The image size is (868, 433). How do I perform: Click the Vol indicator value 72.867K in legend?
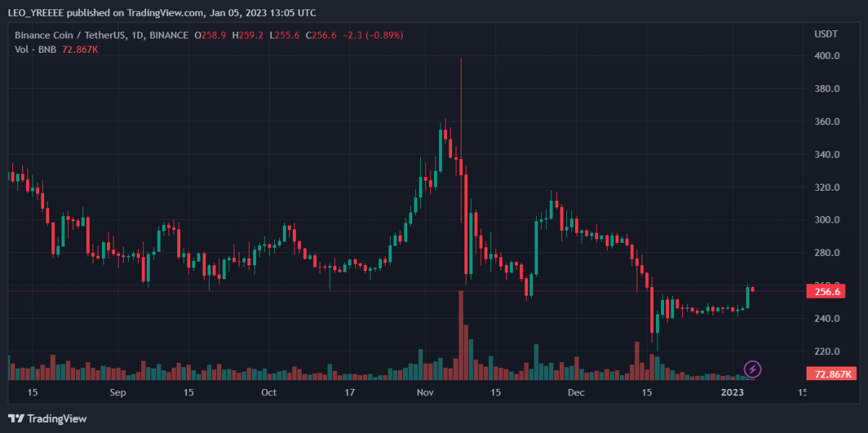[x=81, y=49]
